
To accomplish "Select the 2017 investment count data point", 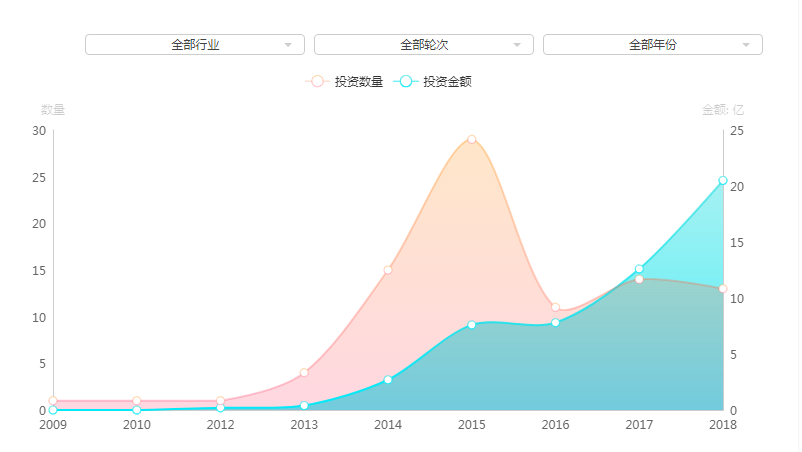I will pyautogui.click(x=639, y=279).
